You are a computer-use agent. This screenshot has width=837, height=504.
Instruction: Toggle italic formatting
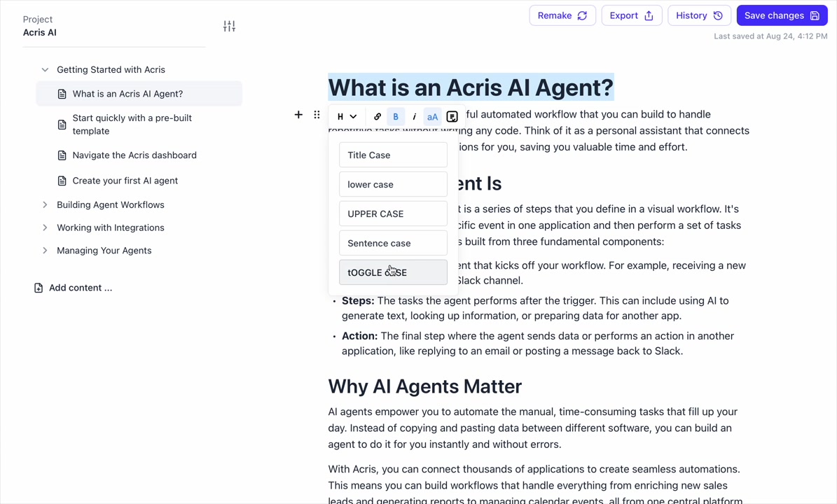coord(414,117)
